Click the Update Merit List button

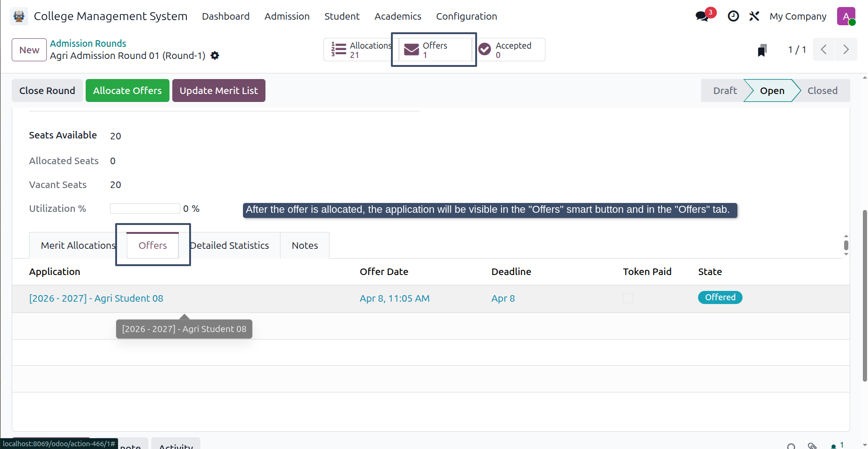219,91
